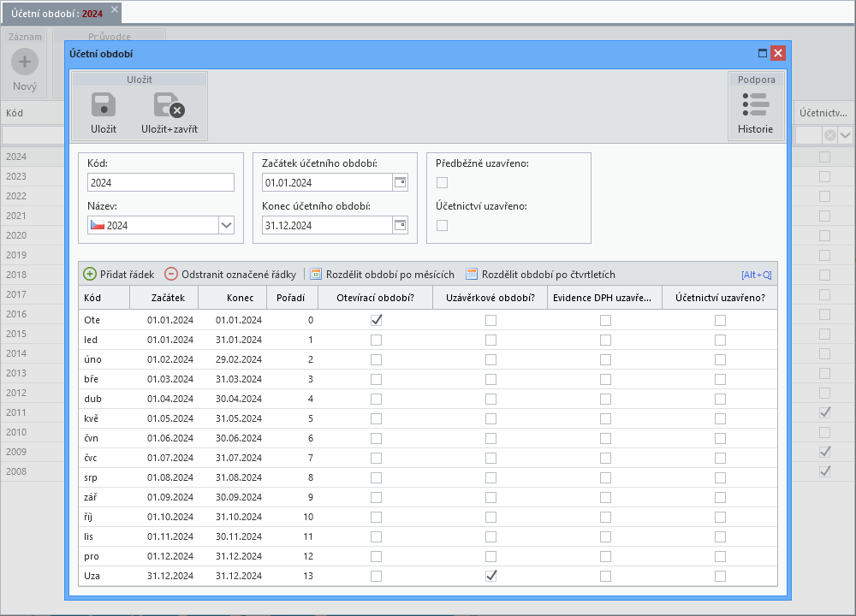Click the Rozdělit období po měsících calendar icon
Screen dimensions: 856x616
tap(316, 274)
